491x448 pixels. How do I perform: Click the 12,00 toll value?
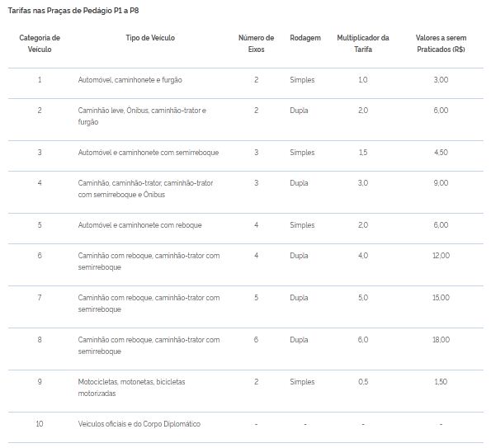point(441,256)
